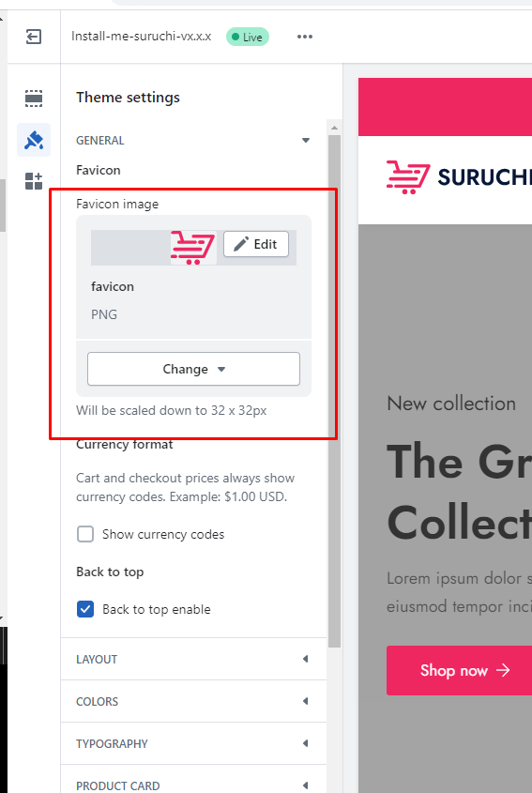Click the Suruchi cart logo in preview
Viewport: 532px width, 793px height.
pyautogui.click(x=408, y=177)
